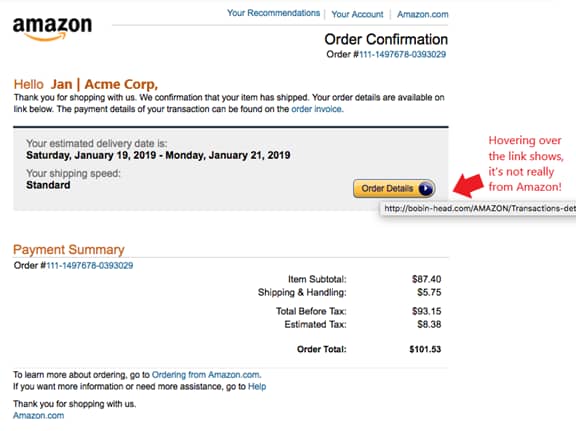Click the order invoice link
Screen dimensions: 576x431
tap(317, 109)
